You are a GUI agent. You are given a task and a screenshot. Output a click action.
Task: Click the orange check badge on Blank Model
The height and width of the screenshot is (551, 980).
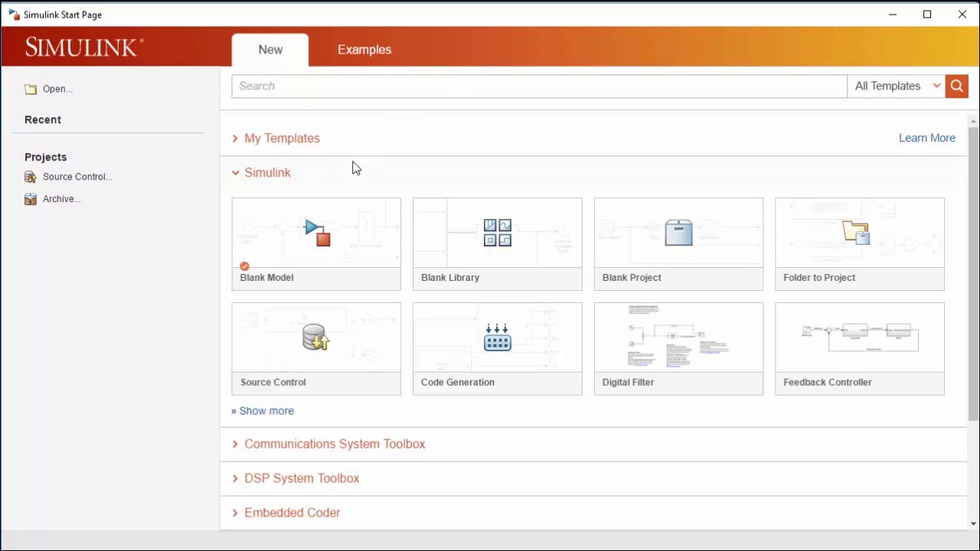[244, 266]
